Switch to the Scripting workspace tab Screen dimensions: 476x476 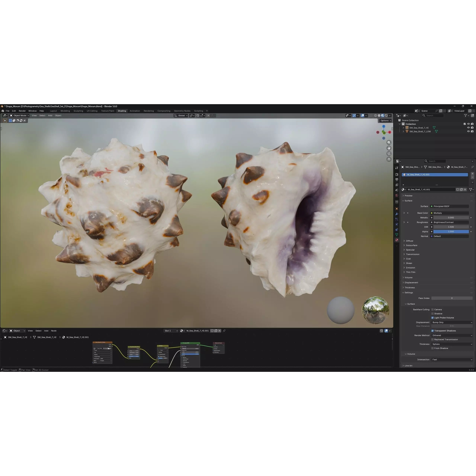tap(199, 111)
